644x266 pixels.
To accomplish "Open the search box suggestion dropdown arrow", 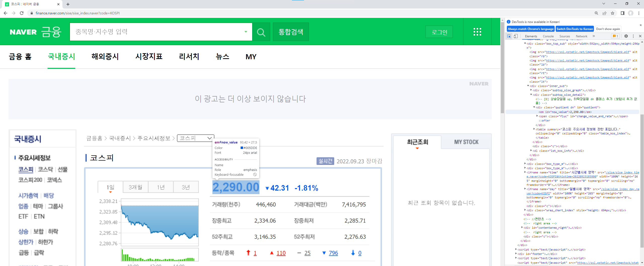I will tap(246, 32).
